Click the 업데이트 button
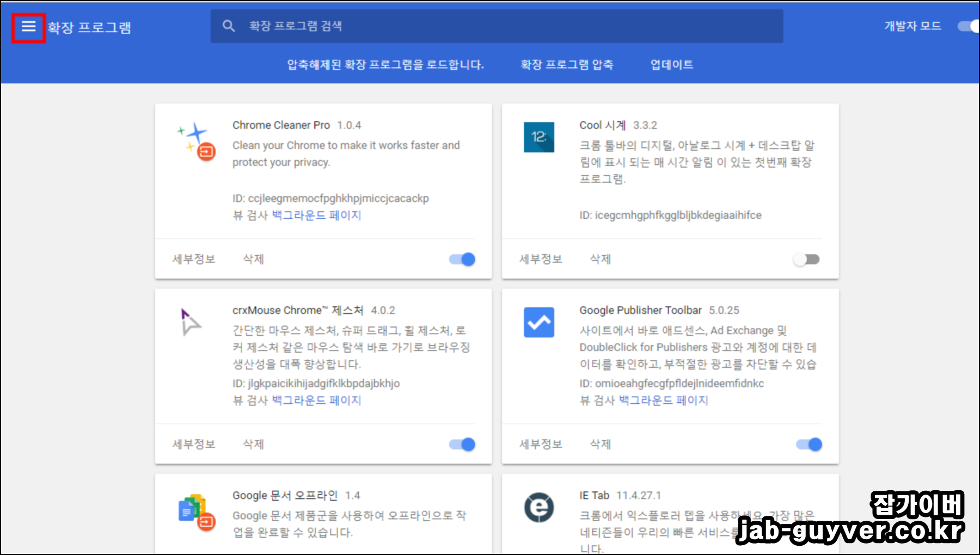 pyautogui.click(x=672, y=65)
